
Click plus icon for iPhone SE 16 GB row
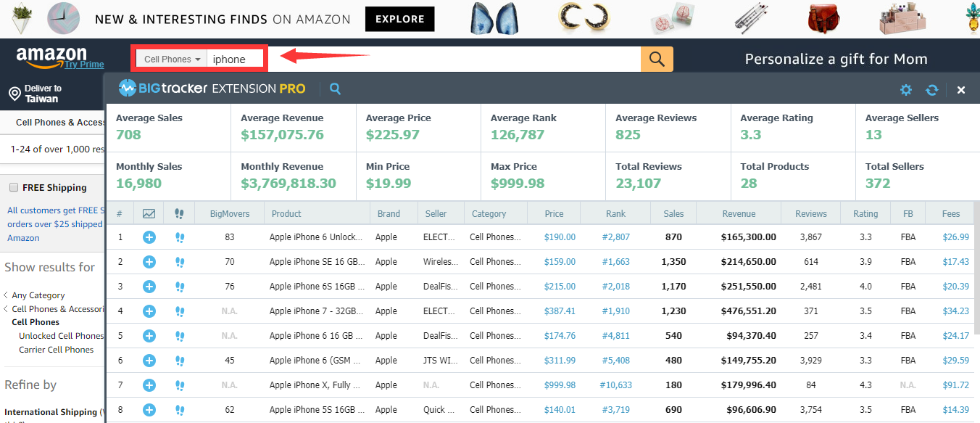click(149, 262)
